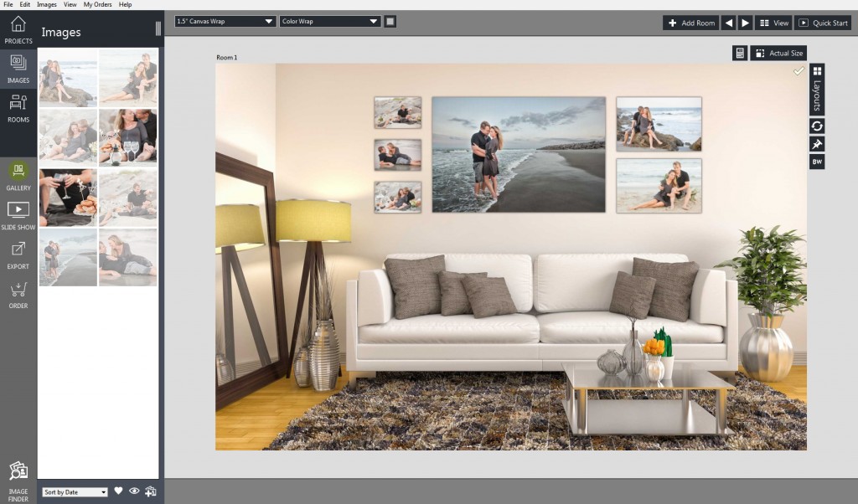Start the Slide Show
Image resolution: width=858 pixels, height=504 pixels.
18,215
